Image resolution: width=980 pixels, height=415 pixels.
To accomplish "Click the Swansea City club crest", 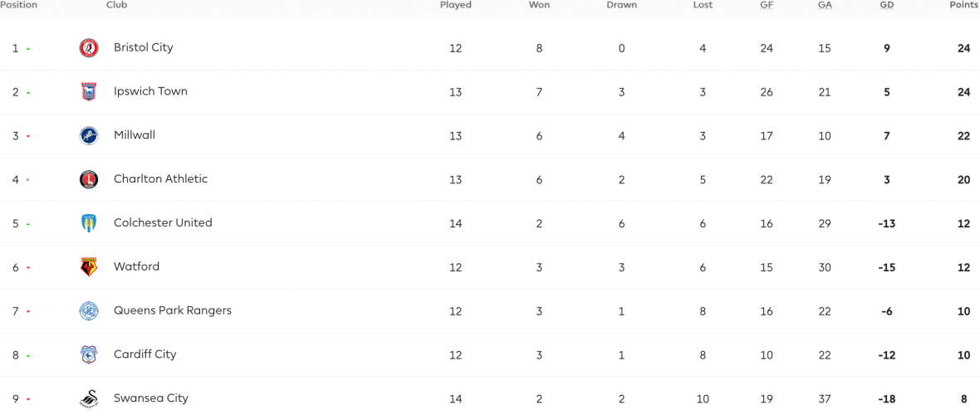I will point(89,398).
